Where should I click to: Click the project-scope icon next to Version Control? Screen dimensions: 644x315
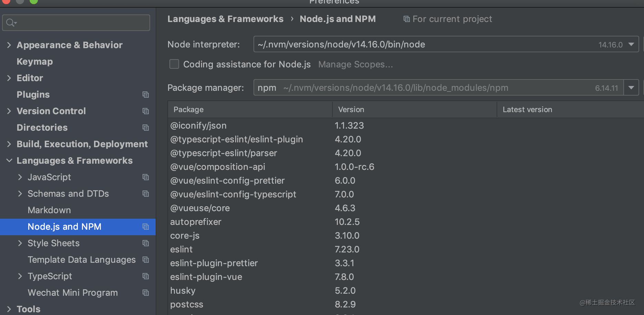click(x=145, y=111)
